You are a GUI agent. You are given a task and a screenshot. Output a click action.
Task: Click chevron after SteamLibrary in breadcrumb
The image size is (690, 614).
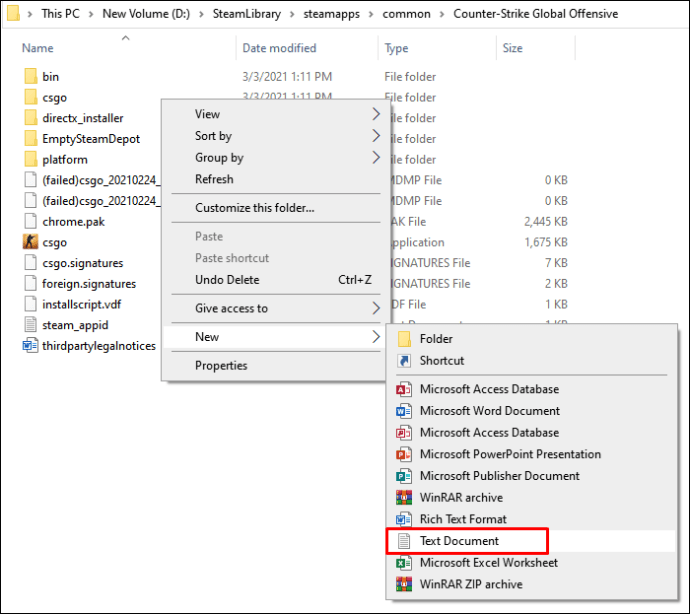click(x=292, y=14)
